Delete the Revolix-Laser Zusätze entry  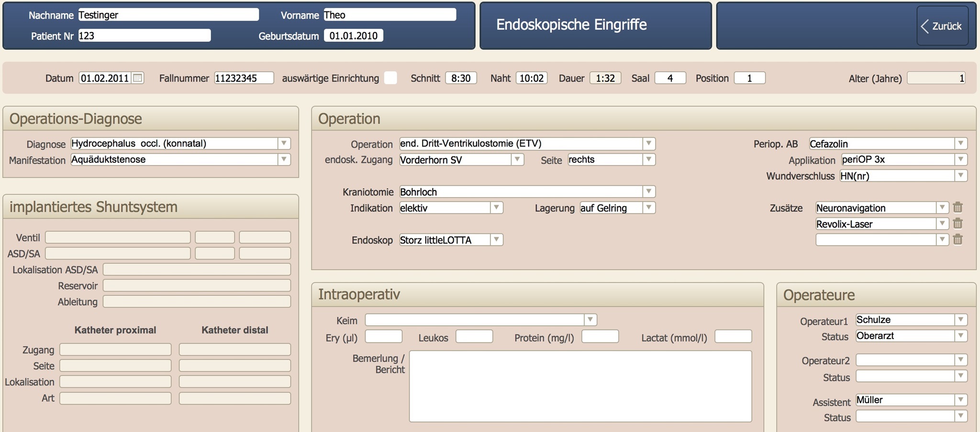958,223
